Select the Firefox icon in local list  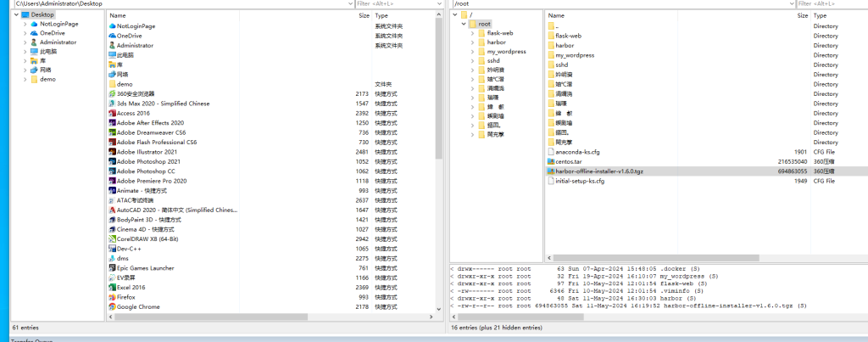click(112, 297)
